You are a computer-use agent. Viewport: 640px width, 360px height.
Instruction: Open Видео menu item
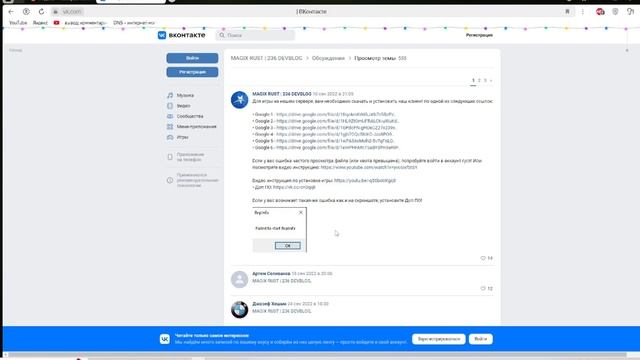pyautogui.click(x=184, y=106)
